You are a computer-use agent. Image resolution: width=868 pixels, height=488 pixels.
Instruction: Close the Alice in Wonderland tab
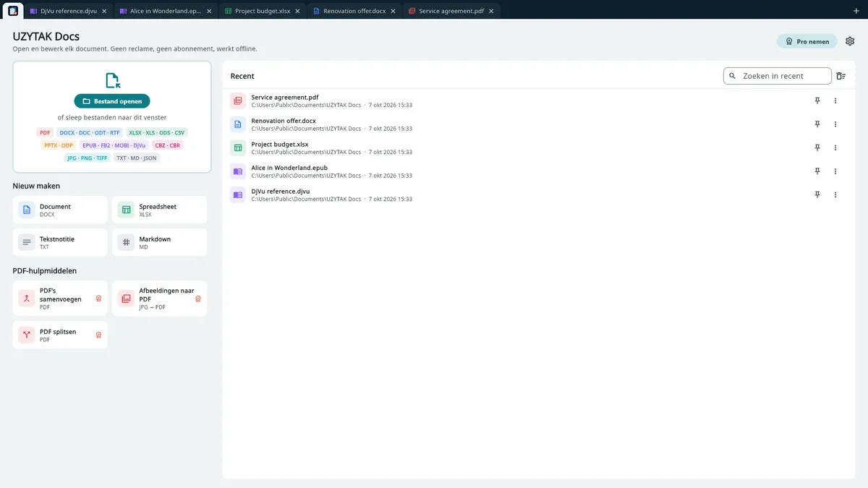pos(209,11)
